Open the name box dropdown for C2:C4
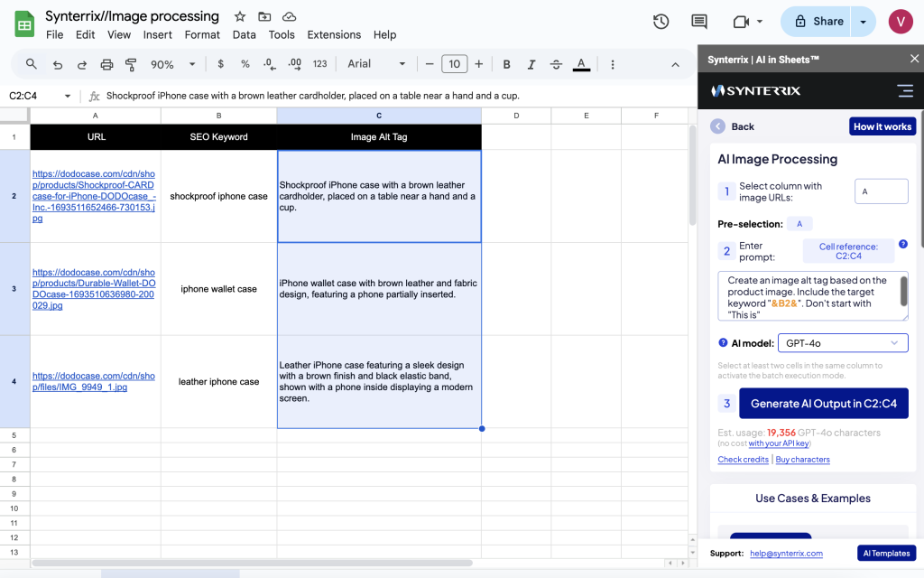Screen dimensions: 924x578 (x=68, y=96)
